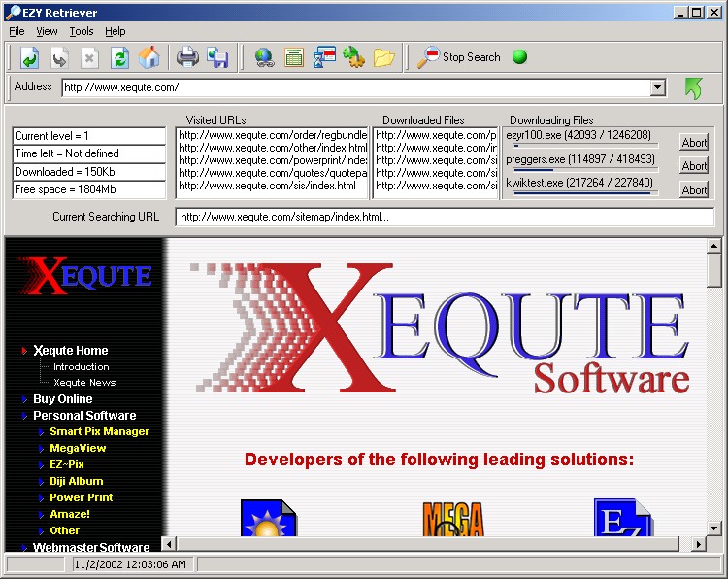Click the save floppy disk icon

pyautogui.click(x=216, y=57)
